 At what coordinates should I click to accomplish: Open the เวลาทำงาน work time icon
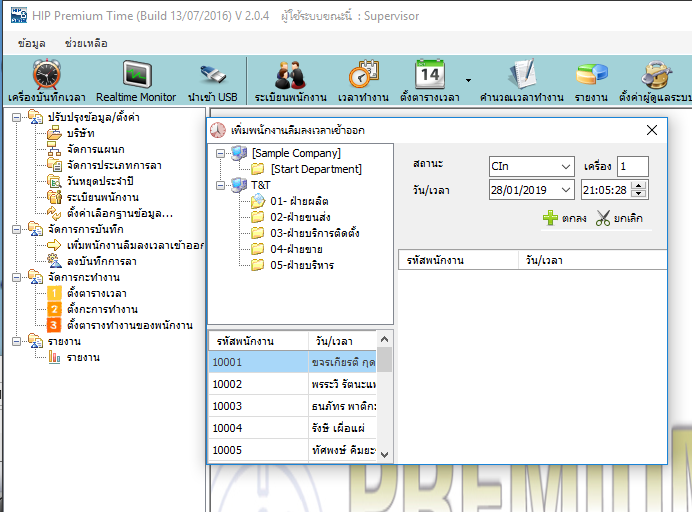tap(363, 81)
